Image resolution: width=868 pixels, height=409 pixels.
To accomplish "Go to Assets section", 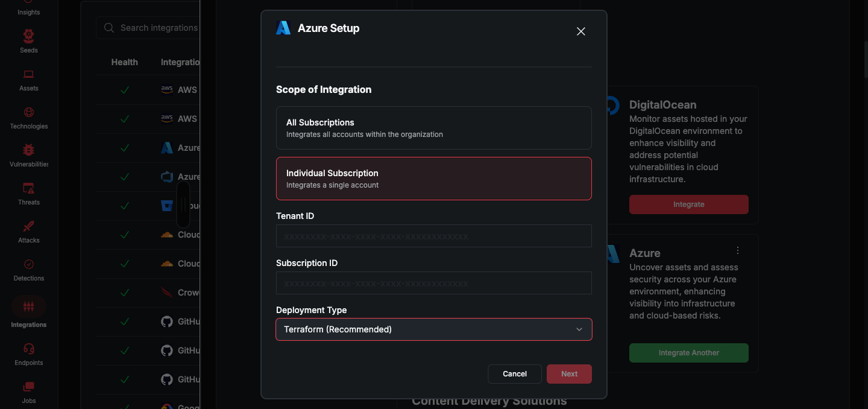I will point(28,79).
